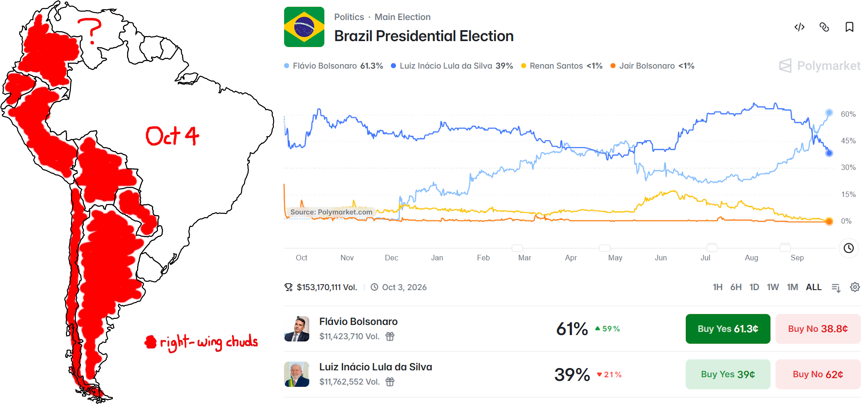Image resolution: width=868 pixels, height=404 pixels.
Task: Click the gift icon under Lula da Silva
Action: point(390,382)
